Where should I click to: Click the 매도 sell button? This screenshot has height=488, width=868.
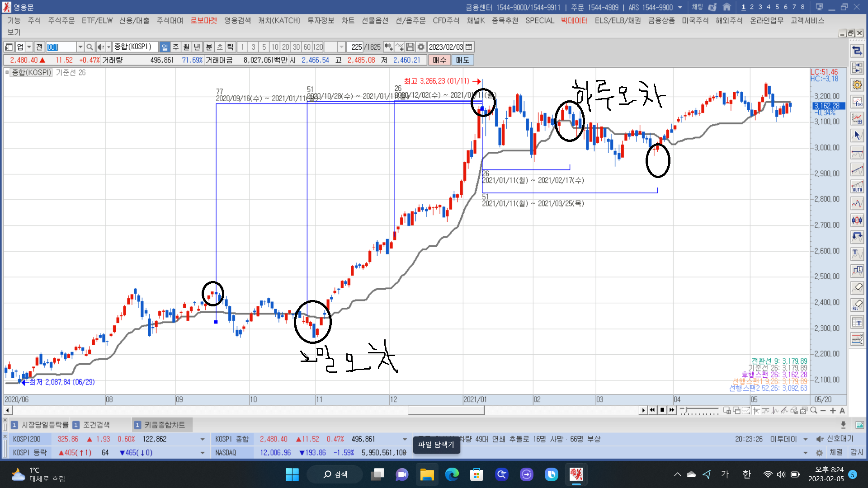(x=462, y=60)
